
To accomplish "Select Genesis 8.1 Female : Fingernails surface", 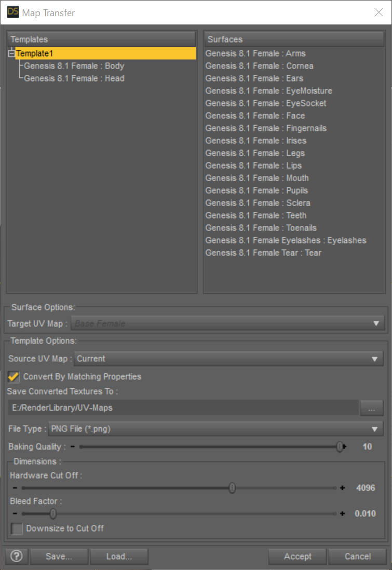I will pyautogui.click(x=266, y=128).
